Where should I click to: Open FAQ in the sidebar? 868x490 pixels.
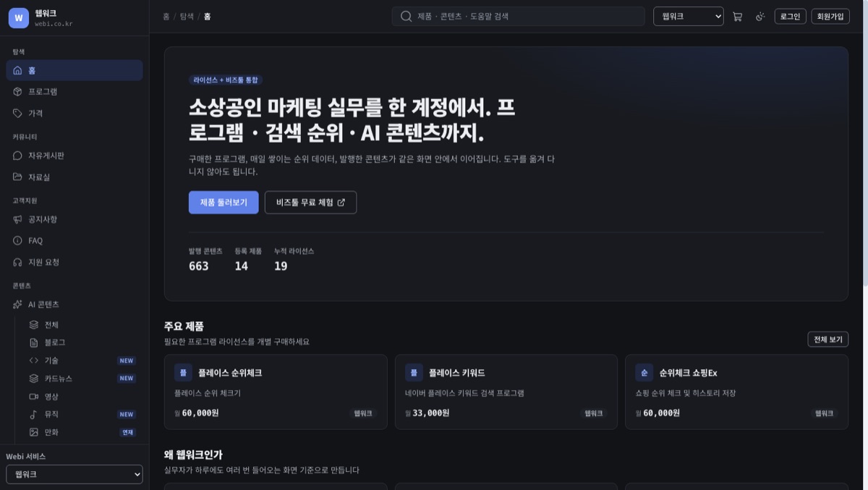pos(75,240)
